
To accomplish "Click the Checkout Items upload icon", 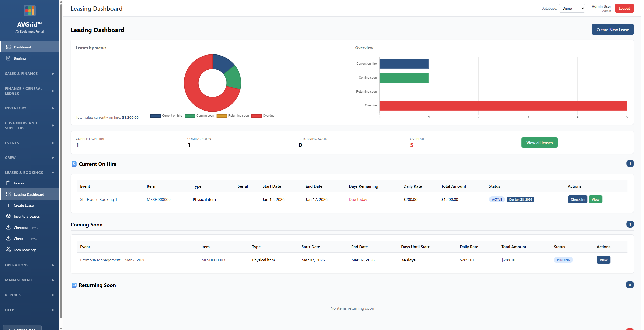I will (x=8, y=227).
